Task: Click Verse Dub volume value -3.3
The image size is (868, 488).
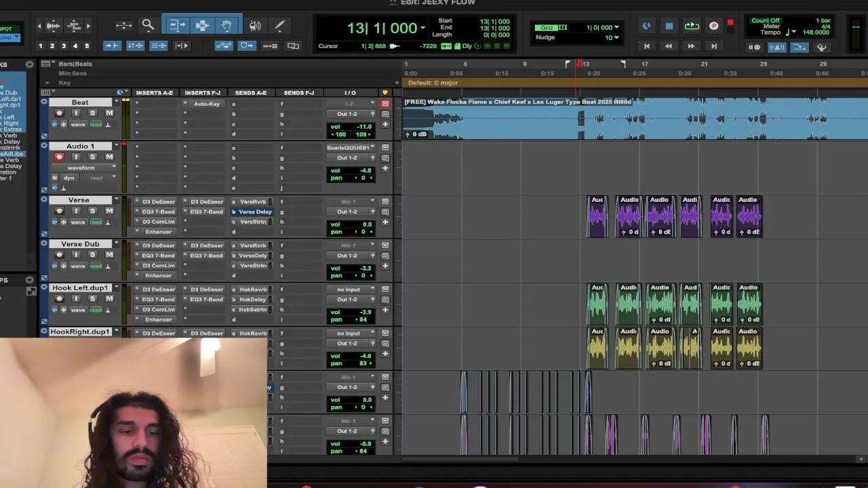Action: [366, 268]
